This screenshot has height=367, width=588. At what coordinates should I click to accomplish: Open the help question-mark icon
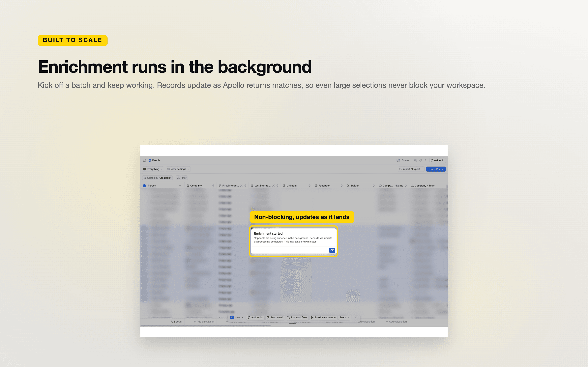(421, 160)
